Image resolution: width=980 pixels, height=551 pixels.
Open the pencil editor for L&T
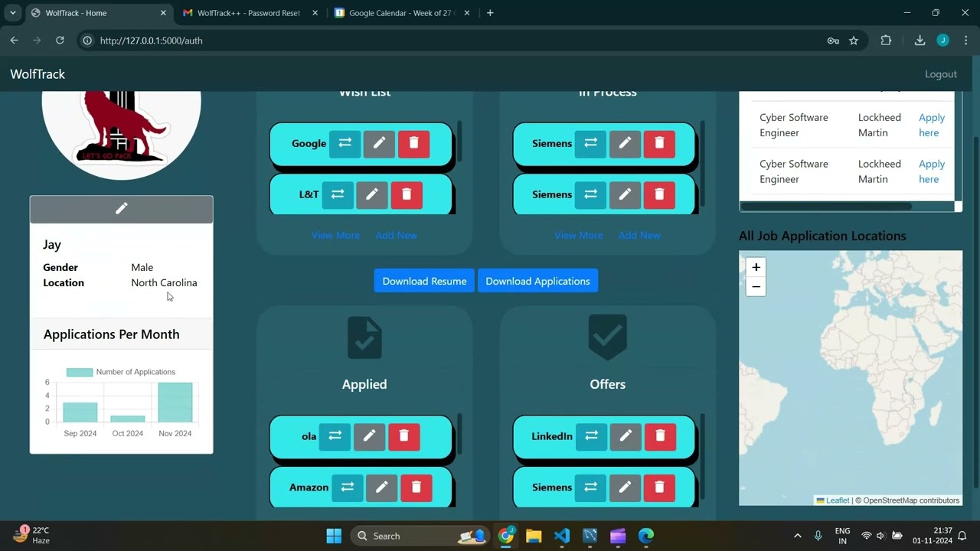(372, 194)
